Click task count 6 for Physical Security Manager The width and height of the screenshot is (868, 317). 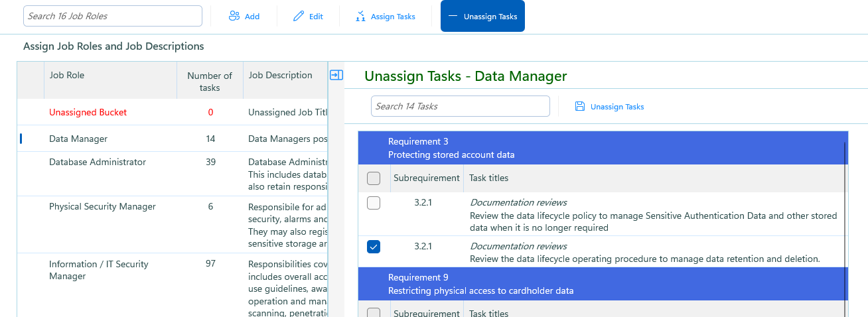(x=210, y=206)
